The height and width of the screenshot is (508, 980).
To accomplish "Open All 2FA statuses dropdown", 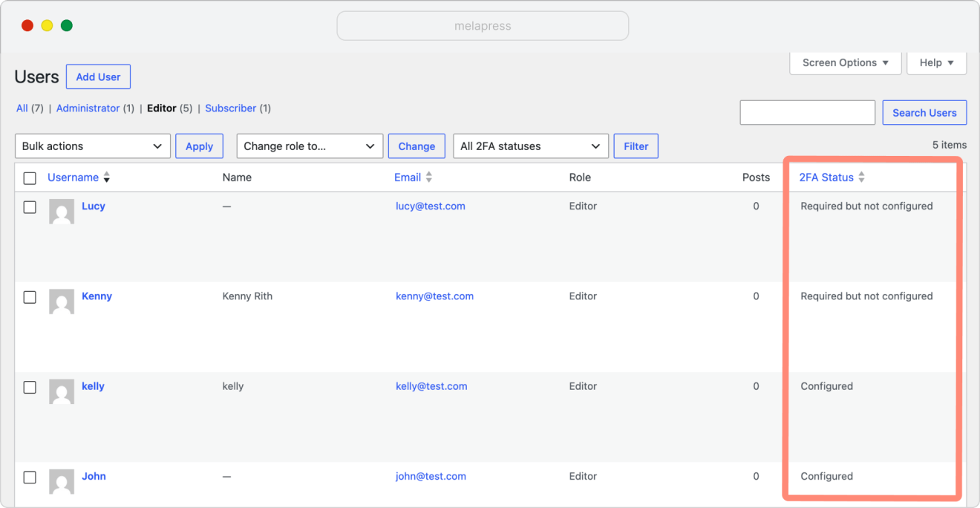I will click(x=531, y=146).
